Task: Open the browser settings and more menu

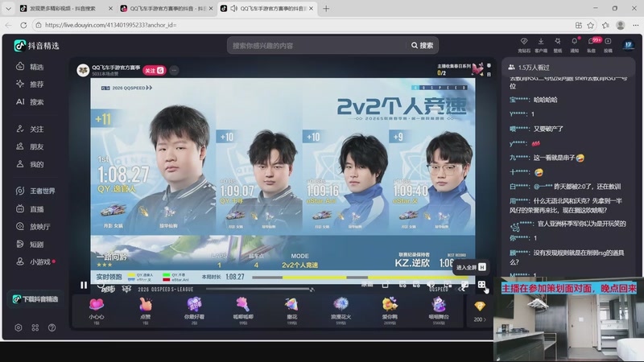Action: click(x=635, y=25)
